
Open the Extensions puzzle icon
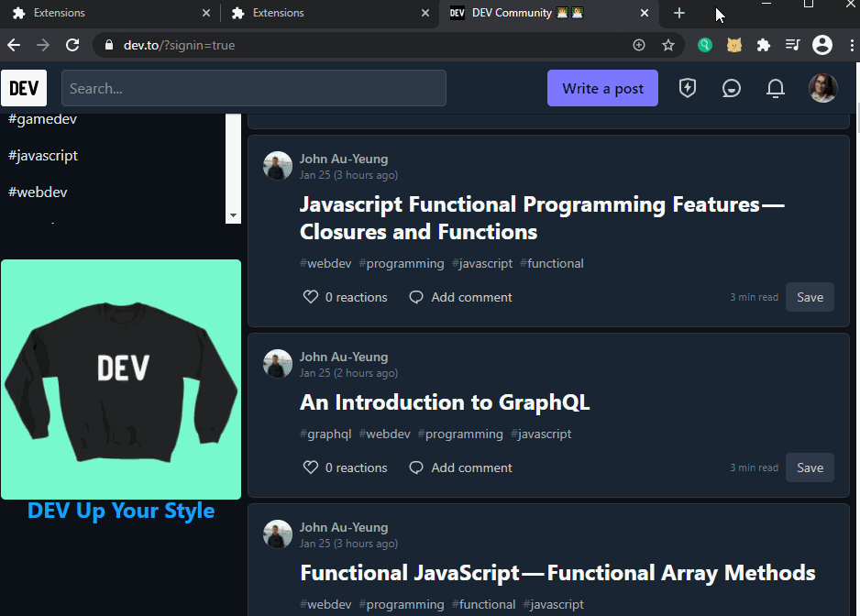click(763, 45)
